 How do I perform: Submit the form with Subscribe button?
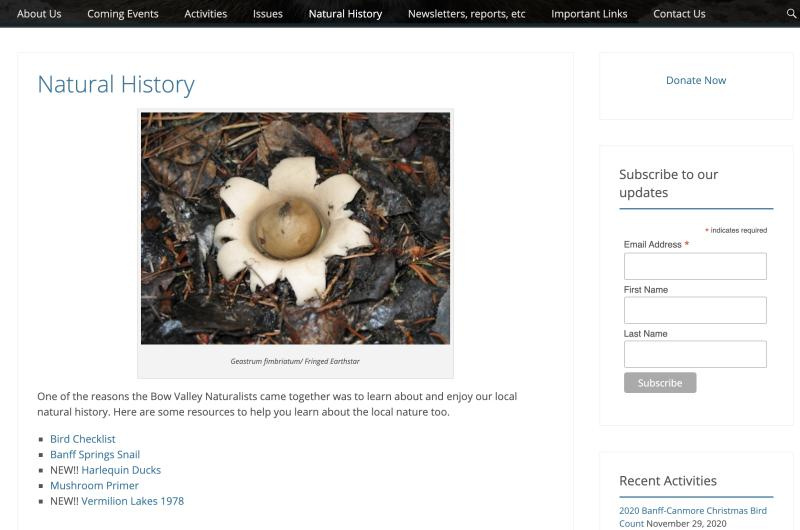pos(660,383)
